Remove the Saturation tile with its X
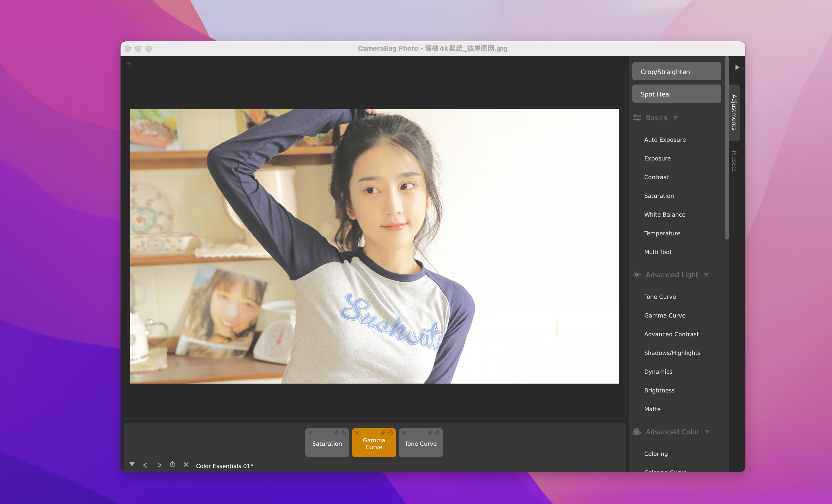The image size is (832, 504). [x=310, y=433]
